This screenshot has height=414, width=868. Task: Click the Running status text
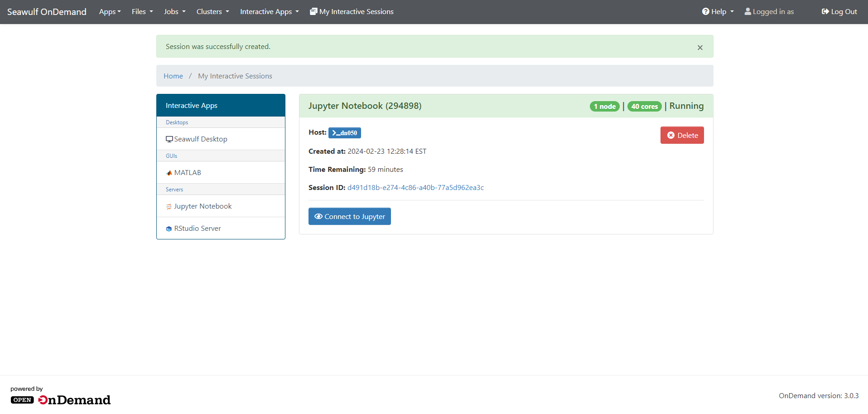tap(686, 106)
